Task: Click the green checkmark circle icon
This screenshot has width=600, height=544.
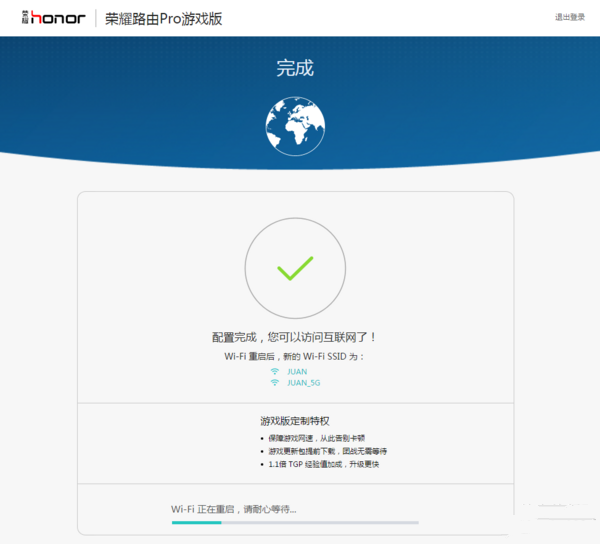Action: coord(295,267)
